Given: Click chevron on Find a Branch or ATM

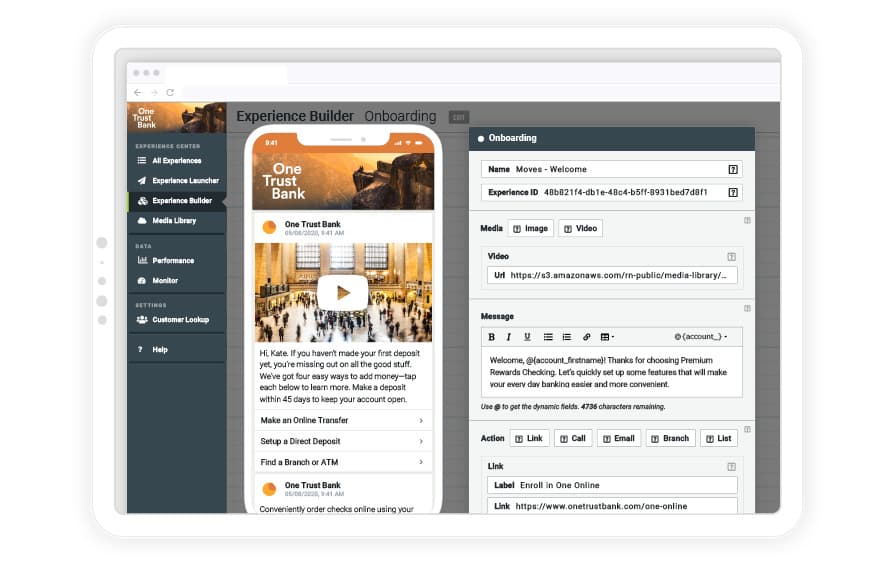Looking at the screenshot, I should pyautogui.click(x=421, y=462).
